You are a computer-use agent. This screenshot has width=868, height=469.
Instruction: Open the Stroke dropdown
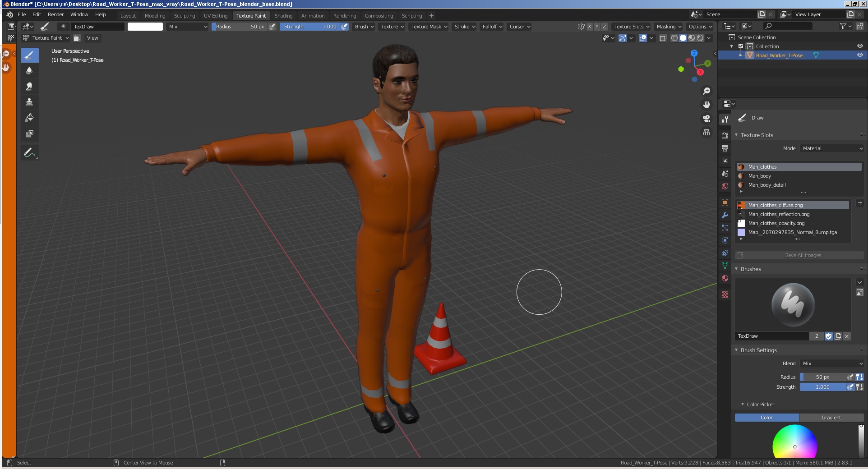coord(464,27)
